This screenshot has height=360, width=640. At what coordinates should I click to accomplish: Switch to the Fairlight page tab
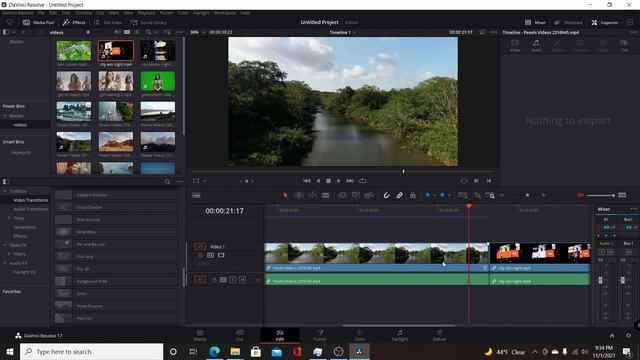coord(400,336)
